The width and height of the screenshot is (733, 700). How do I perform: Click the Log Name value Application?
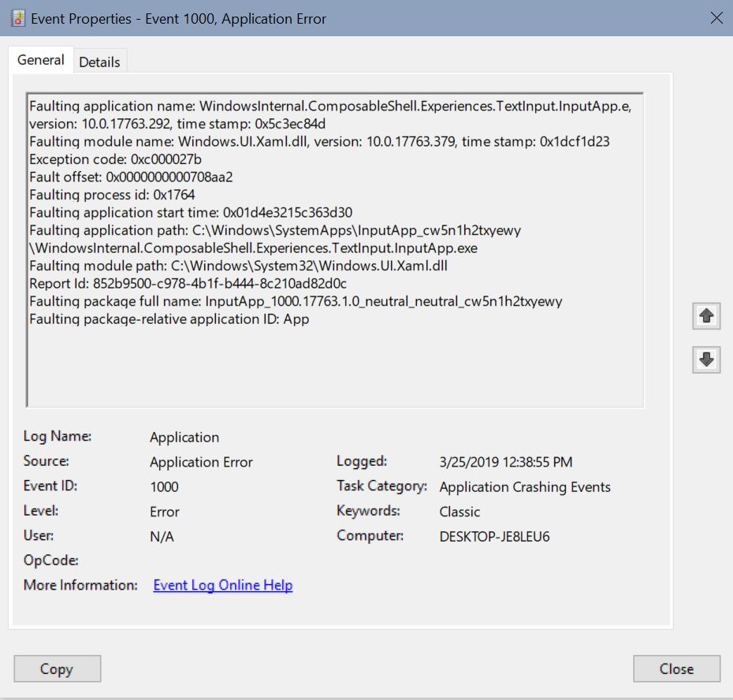184,438
